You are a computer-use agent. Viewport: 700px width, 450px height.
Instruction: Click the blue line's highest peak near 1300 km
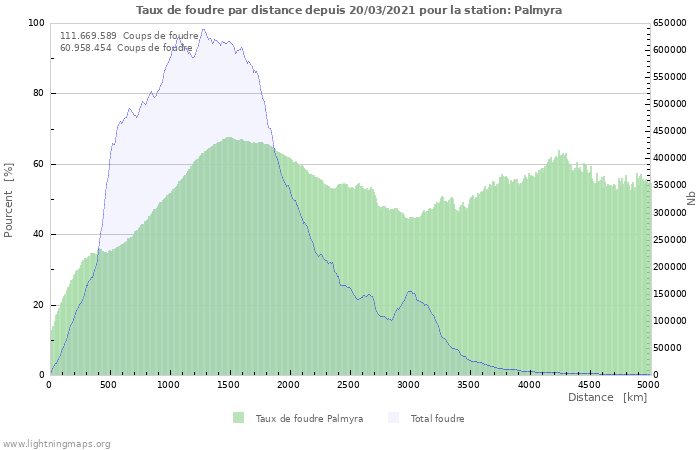(x=203, y=30)
